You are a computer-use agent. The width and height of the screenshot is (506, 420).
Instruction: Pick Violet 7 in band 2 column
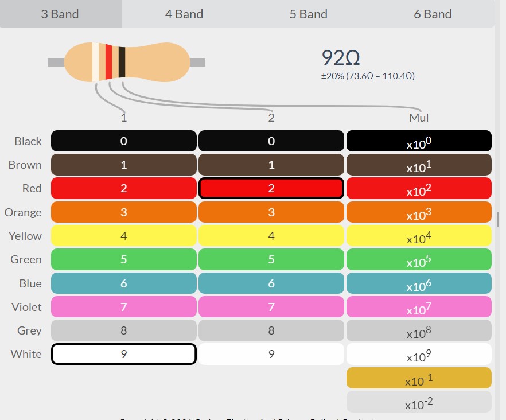[271, 307]
